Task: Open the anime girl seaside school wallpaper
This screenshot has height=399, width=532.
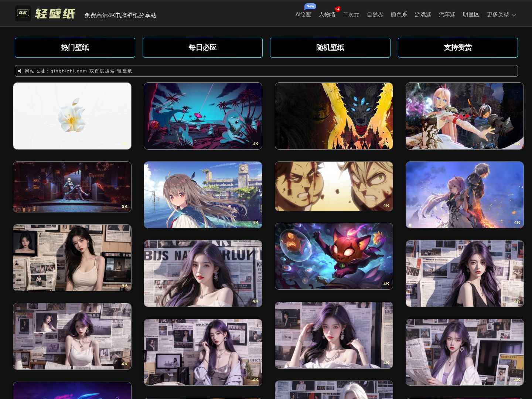Action: coord(203,195)
